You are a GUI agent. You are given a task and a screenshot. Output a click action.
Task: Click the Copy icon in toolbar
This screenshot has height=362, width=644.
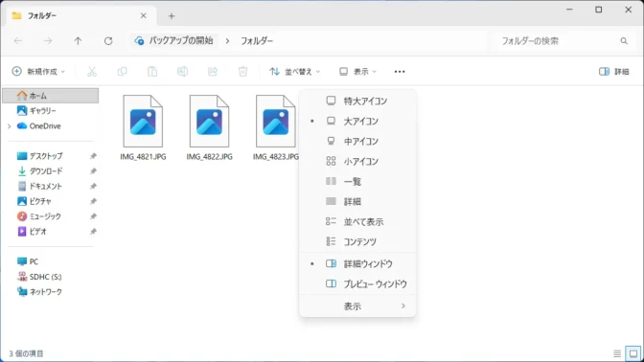pos(122,72)
